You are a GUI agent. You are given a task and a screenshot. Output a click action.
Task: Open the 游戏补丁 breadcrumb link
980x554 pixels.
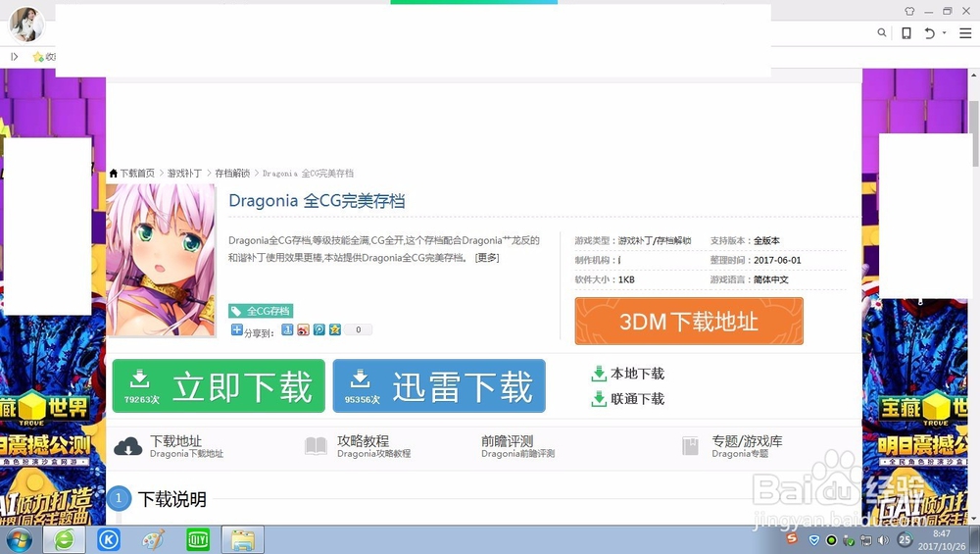click(x=184, y=174)
